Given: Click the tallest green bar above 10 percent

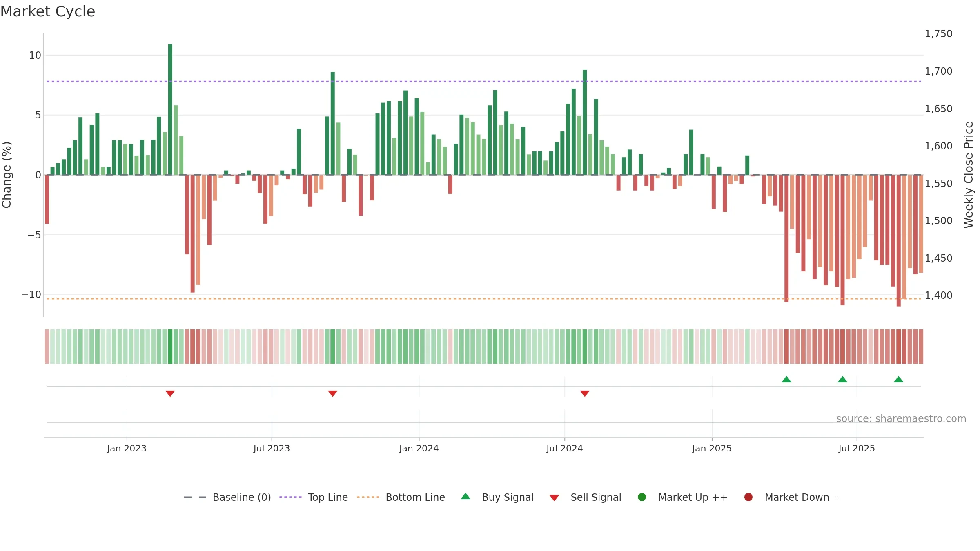Looking at the screenshot, I should tap(170, 109).
